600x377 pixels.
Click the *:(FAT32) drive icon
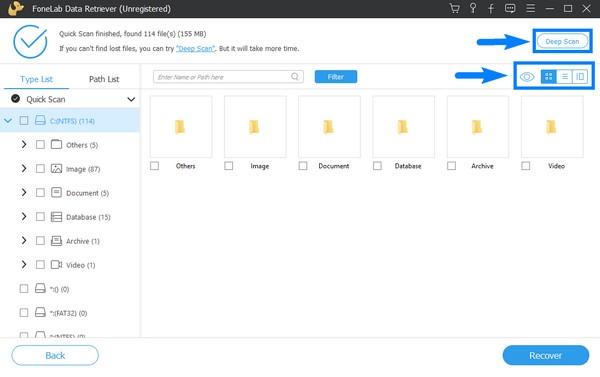(x=40, y=312)
